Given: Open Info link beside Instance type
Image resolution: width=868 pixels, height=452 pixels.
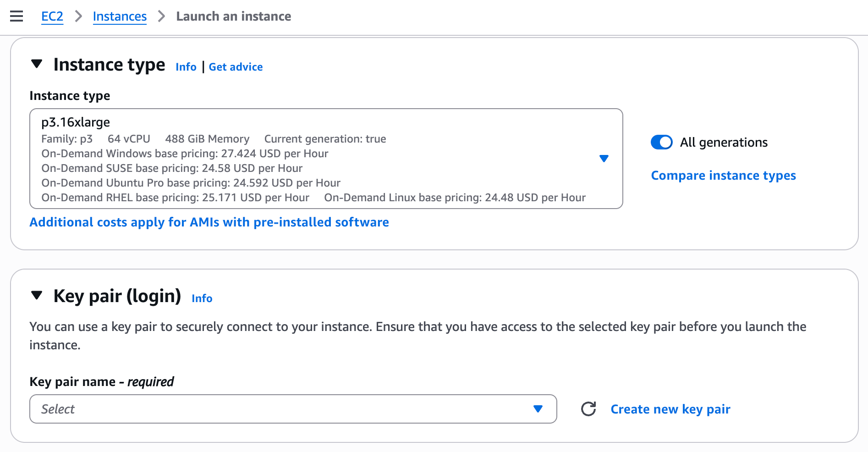Looking at the screenshot, I should tap(186, 67).
